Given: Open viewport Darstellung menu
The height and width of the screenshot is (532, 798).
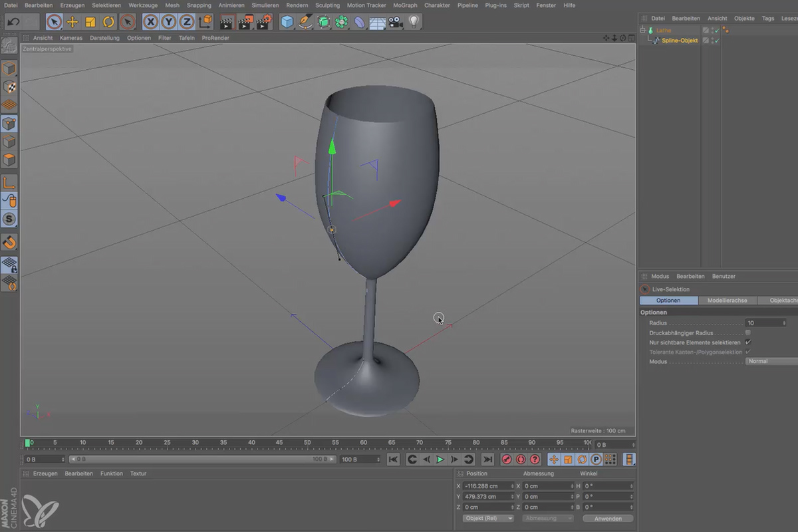Looking at the screenshot, I should [104, 38].
